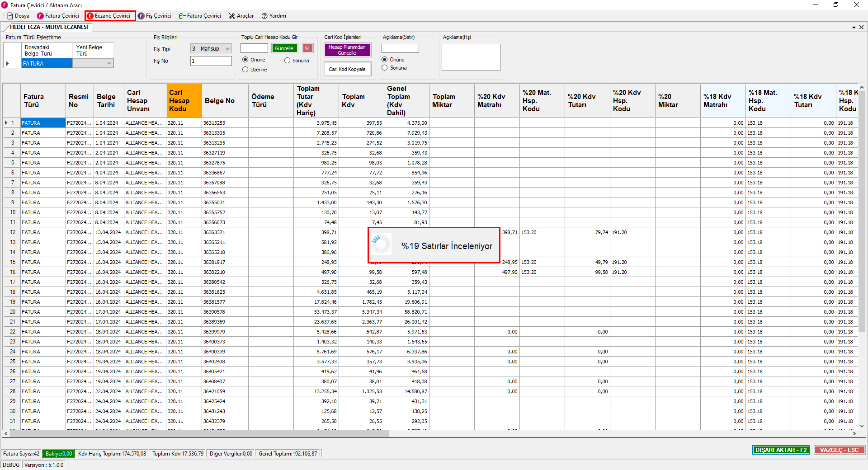Select Önüne radio in Açıklama(Satır) group

click(x=393, y=60)
